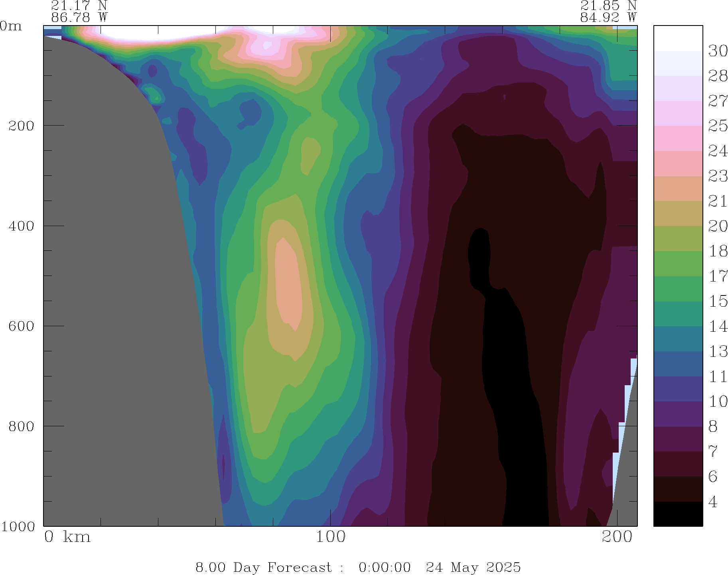The image size is (728, 575).
Task: Pick the olive swatch between 18 and 20
Action: (x=678, y=238)
